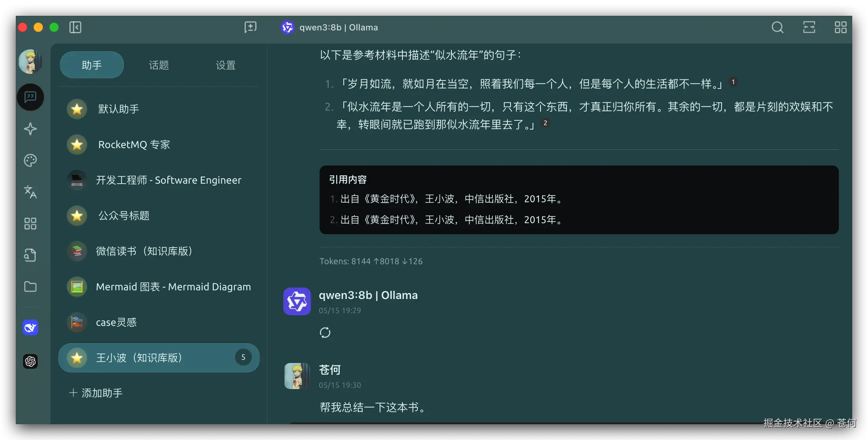Viewport: 868px width, 440px height.
Task: Click the new topic icon
Action: coord(250,27)
